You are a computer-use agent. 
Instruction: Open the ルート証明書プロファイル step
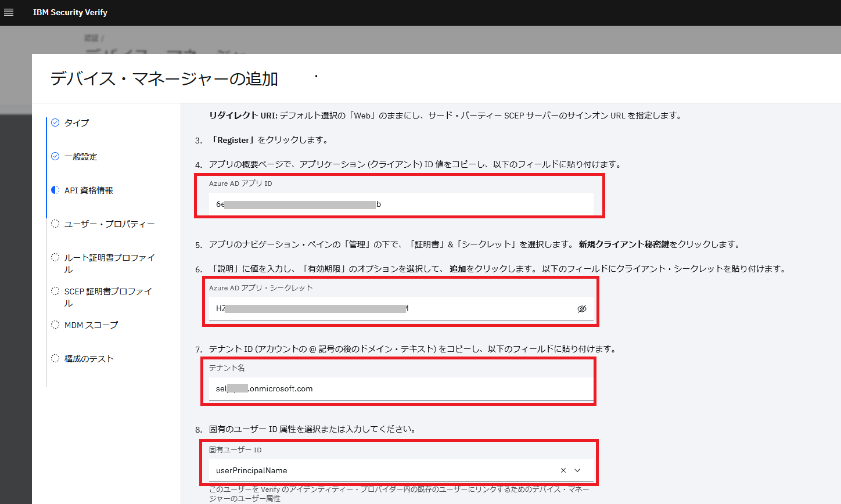(x=110, y=263)
